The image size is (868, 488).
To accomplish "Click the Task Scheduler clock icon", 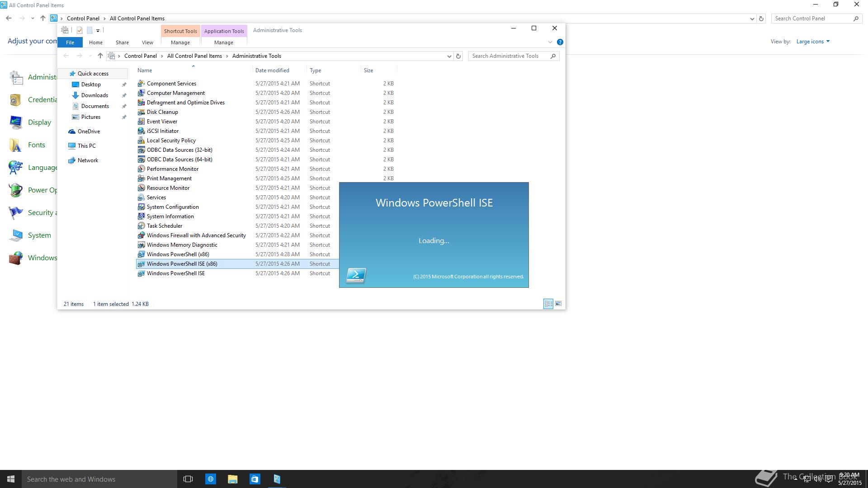I will tap(141, 226).
